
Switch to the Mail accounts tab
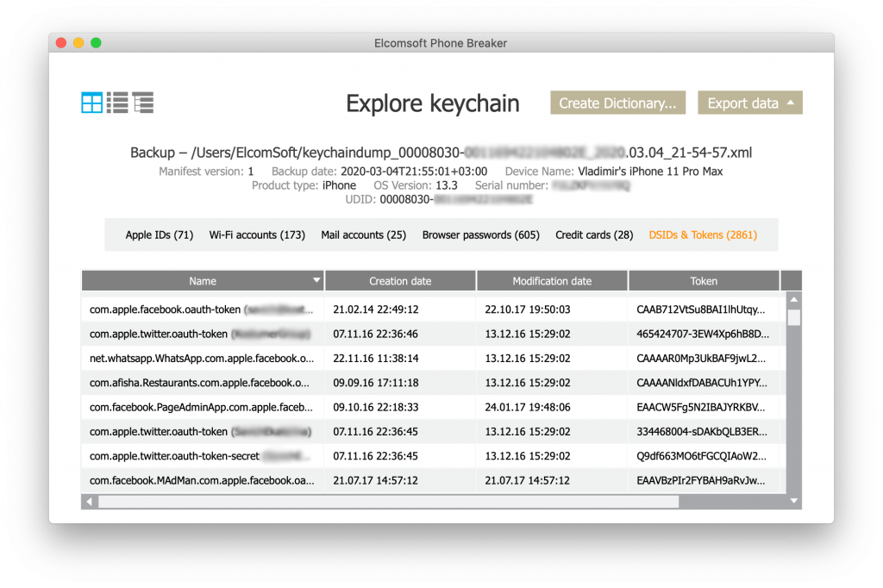(x=364, y=234)
